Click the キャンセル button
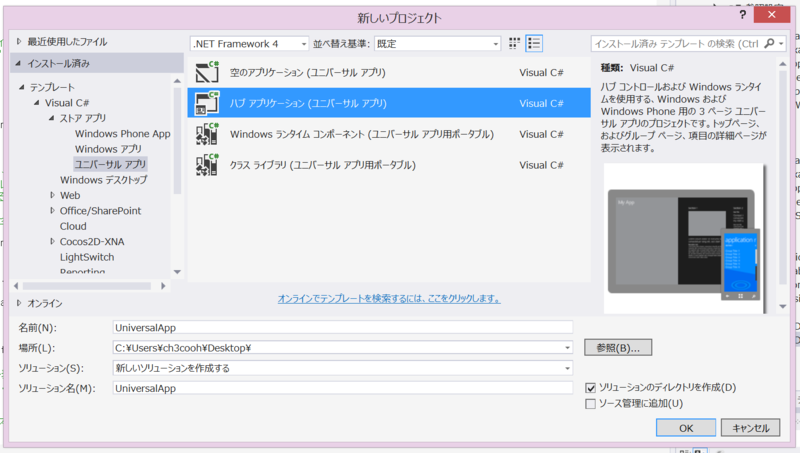800x453 pixels. 751,428
